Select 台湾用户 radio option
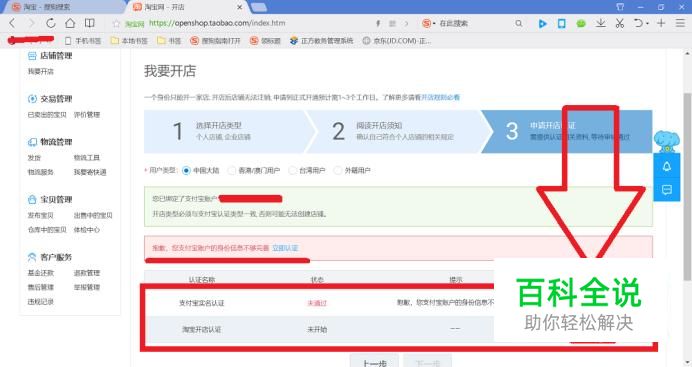The width and height of the screenshot is (692, 367). (x=292, y=170)
